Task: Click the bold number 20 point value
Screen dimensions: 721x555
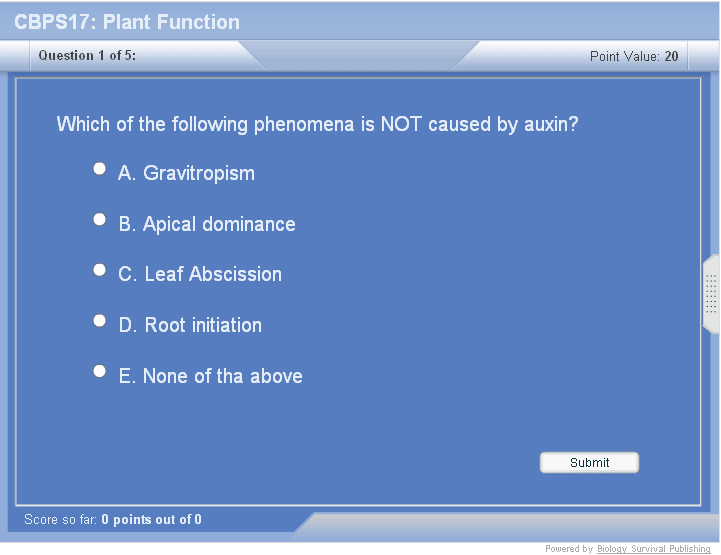Action: (x=671, y=57)
